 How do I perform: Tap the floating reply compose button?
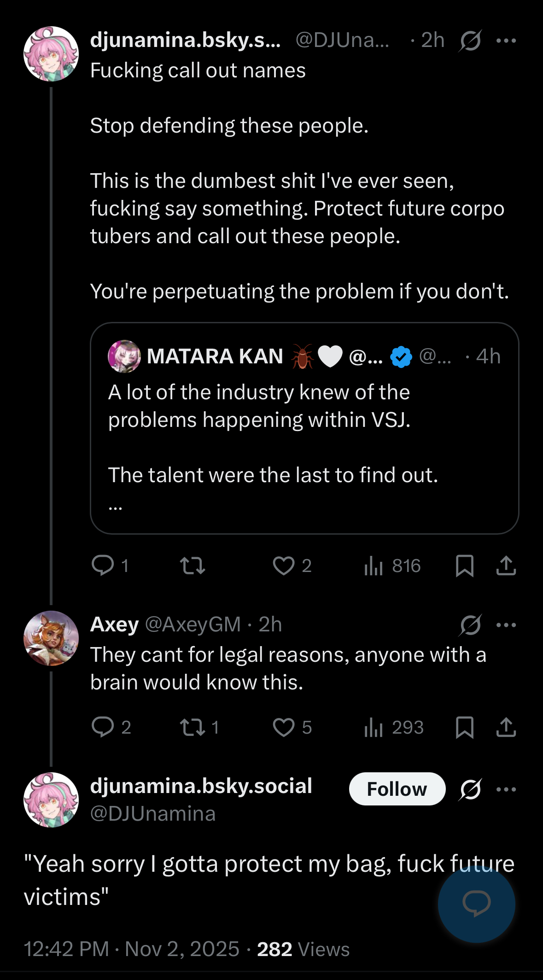tap(476, 904)
